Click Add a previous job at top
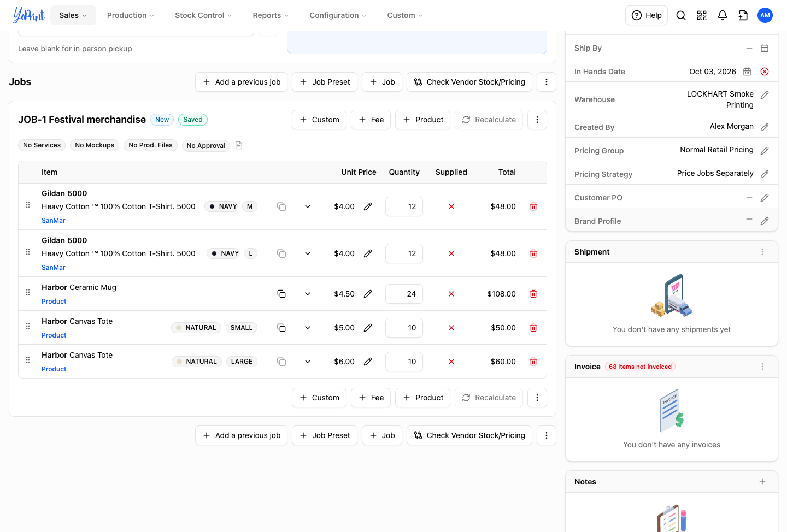Image resolution: width=787 pixels, height=532 pixels. 241,82
